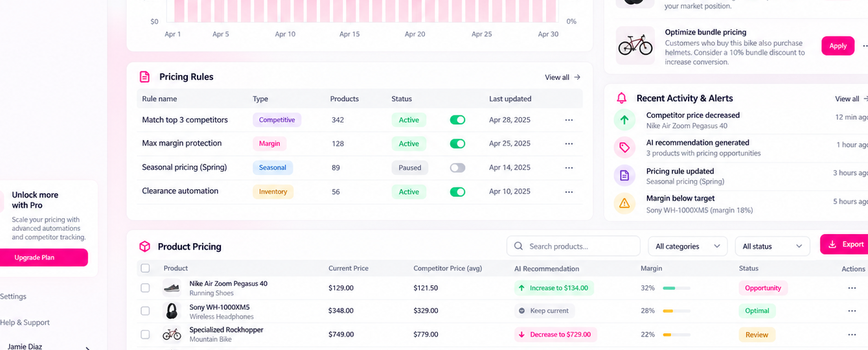This screenshot has width=868, height=350.
Task: Click the Opportunity status badge
Action: [763, 288]
